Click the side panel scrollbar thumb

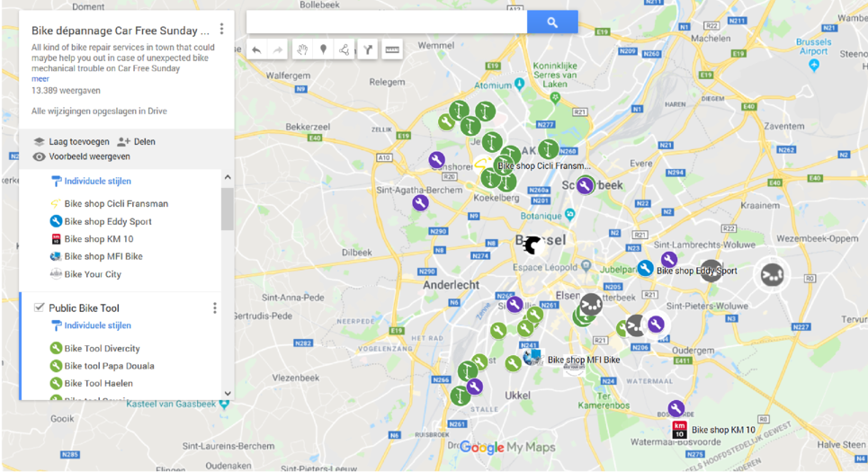point(228,209)
